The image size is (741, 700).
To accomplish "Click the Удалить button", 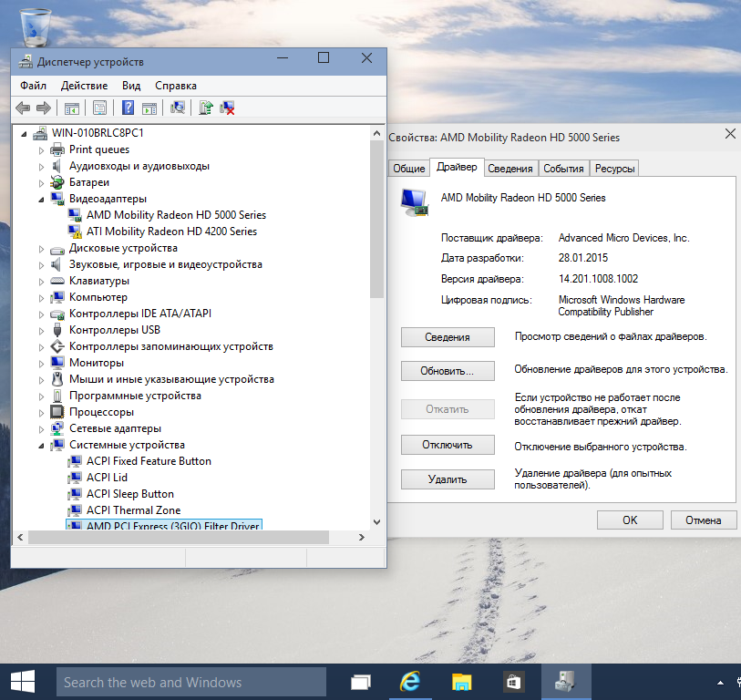I will (448, 479).
